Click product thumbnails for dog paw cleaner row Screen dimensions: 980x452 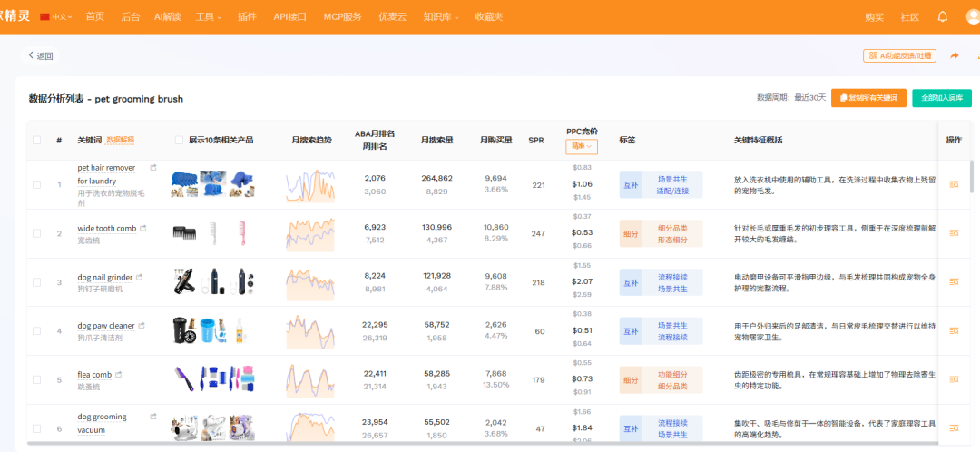click(212, 330)
